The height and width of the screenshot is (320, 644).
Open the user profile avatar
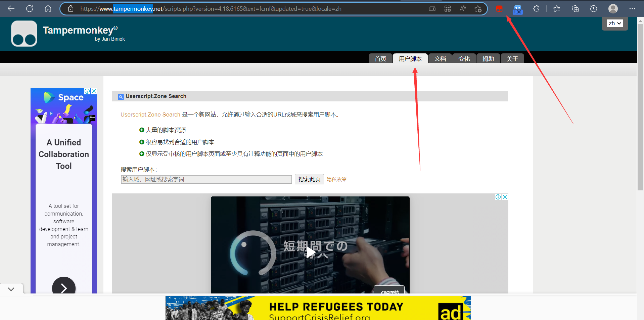(613, 9)
